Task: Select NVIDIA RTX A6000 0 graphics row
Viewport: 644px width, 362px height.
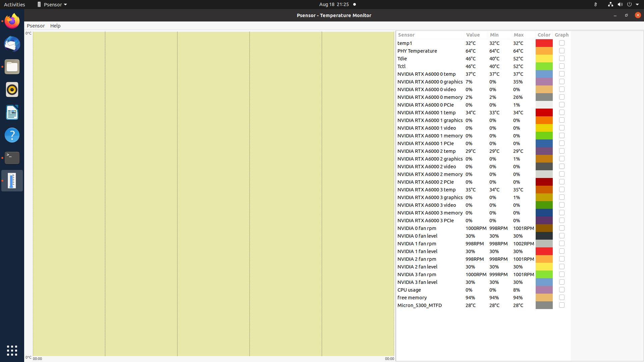Action: (483, 81)
